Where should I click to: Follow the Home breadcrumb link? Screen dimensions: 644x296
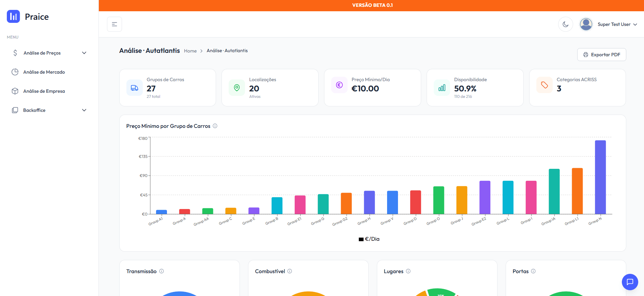coord(190,51)
